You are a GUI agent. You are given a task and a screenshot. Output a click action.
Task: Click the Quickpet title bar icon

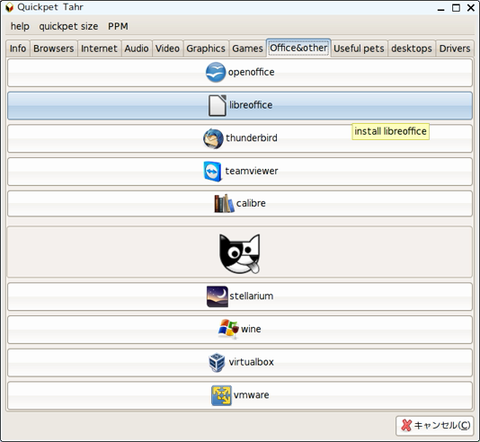pyautogui.click(x=9, y=7)
